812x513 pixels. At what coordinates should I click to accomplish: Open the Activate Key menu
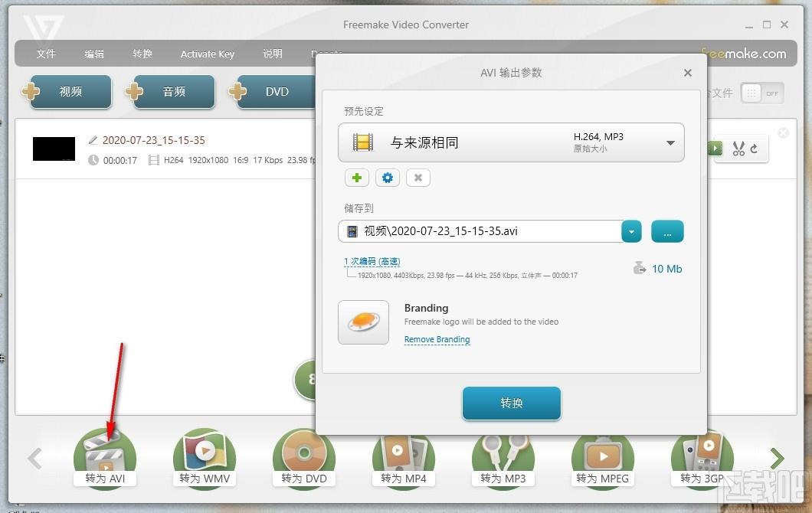pyautogui.click(x=207, y=54)
